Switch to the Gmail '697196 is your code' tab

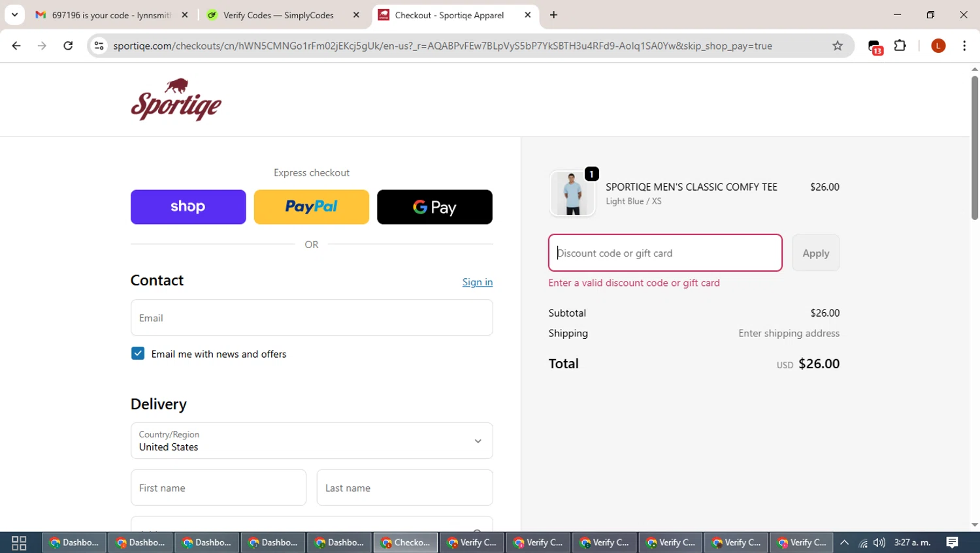click(x=111, y=15)
